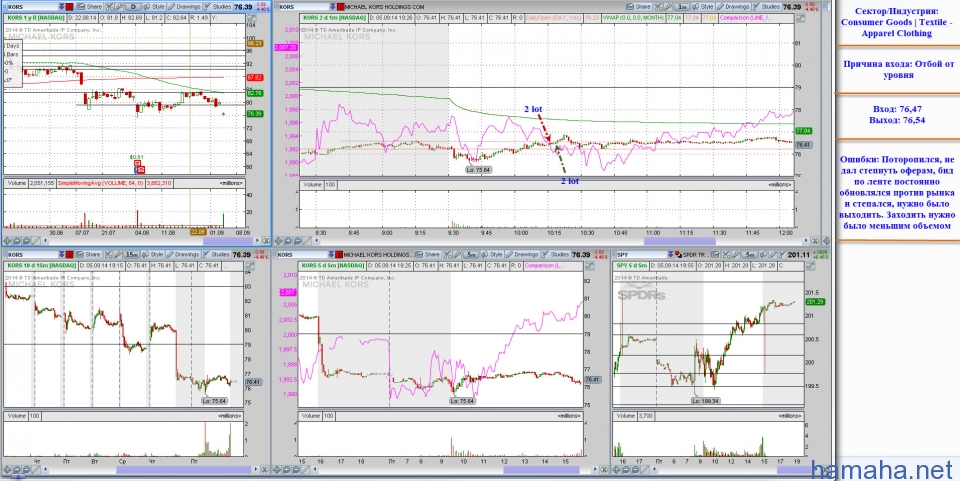960x481 pixels.
Task: Open Studies in bottom-center 5m KORS chart
Action: [x=555, y=255]
